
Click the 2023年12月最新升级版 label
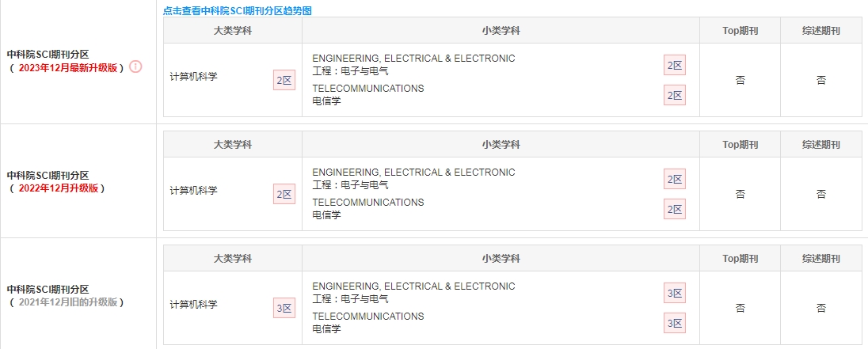click(68, 68)
